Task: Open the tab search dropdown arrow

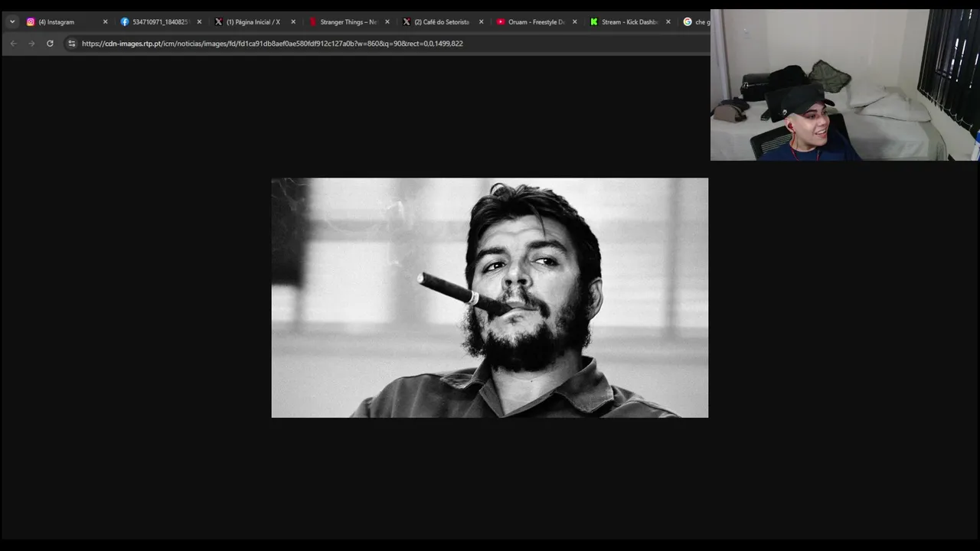Action: (x=12, y=22)
